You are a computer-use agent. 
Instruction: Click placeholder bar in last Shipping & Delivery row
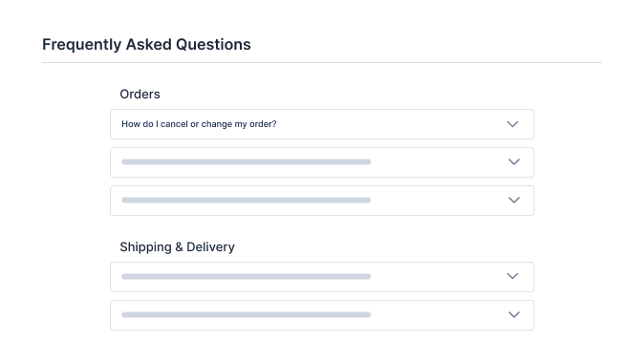point(246,314)
